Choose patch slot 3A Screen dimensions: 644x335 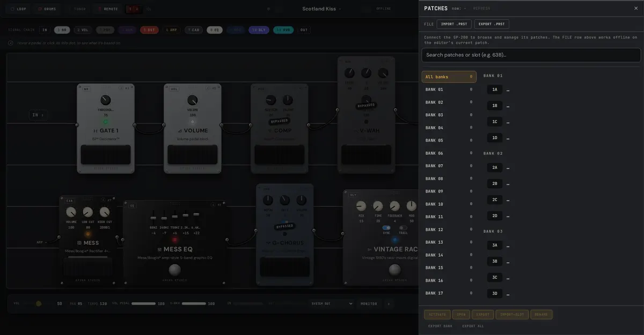(x=495, y=245)
